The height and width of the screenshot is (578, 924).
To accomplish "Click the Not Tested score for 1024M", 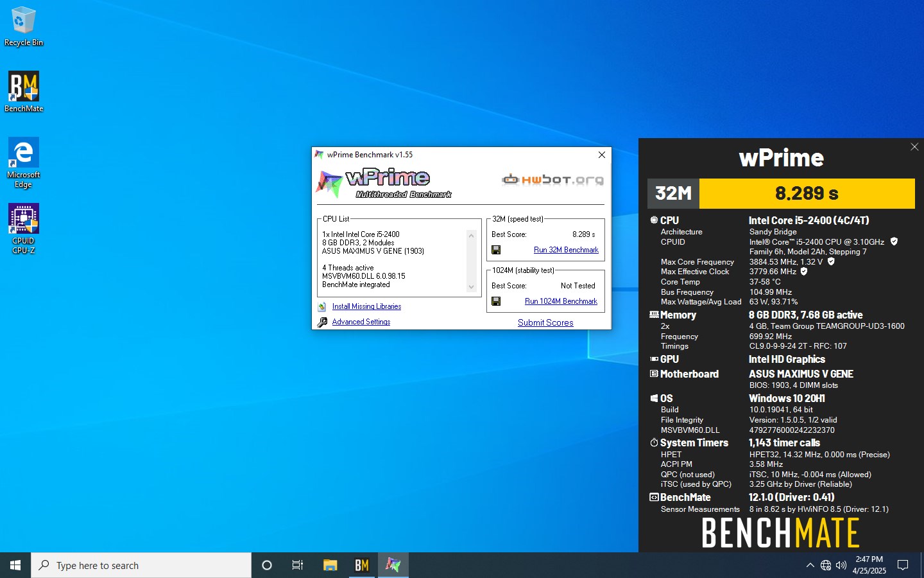I will click(577, 286).
